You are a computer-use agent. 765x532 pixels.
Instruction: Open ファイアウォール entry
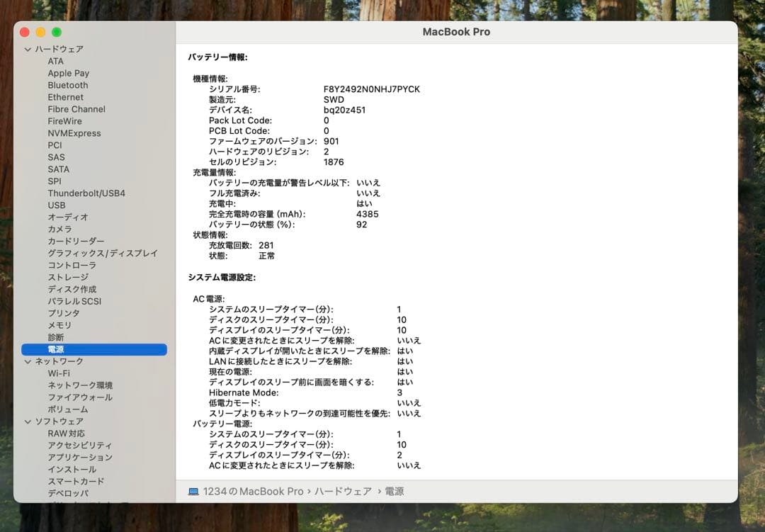click(80, 397)
